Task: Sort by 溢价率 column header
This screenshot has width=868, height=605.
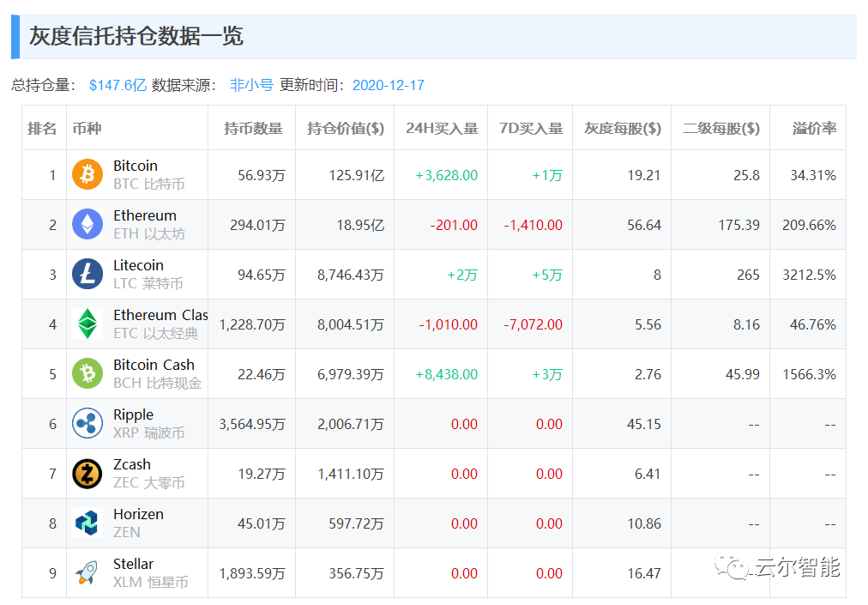Action: [814, 129]
